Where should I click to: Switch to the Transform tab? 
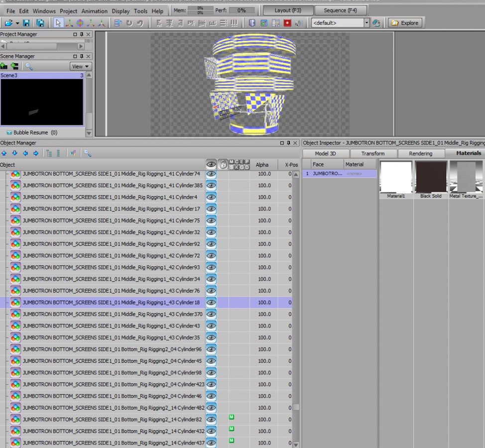(373, 153)
